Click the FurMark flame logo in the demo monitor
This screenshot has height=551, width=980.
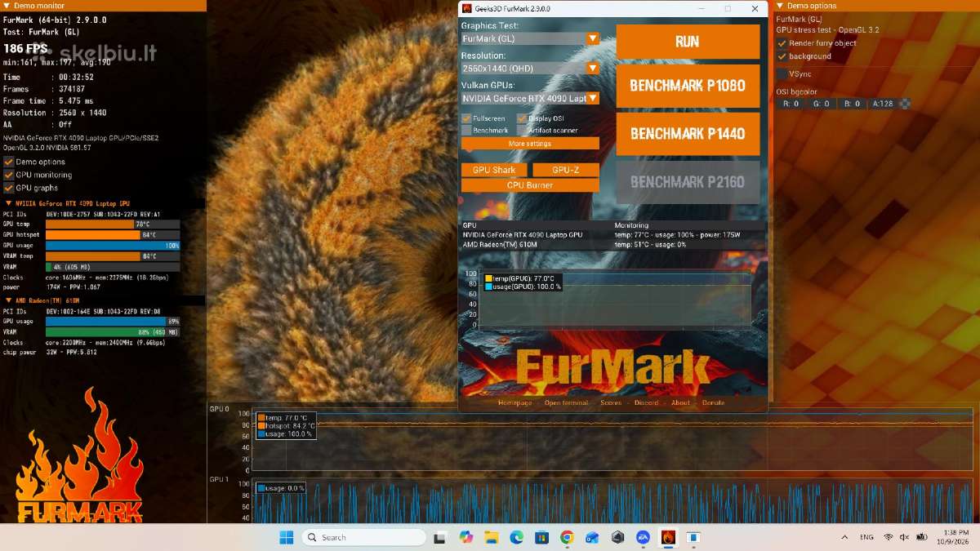(80, 455)
